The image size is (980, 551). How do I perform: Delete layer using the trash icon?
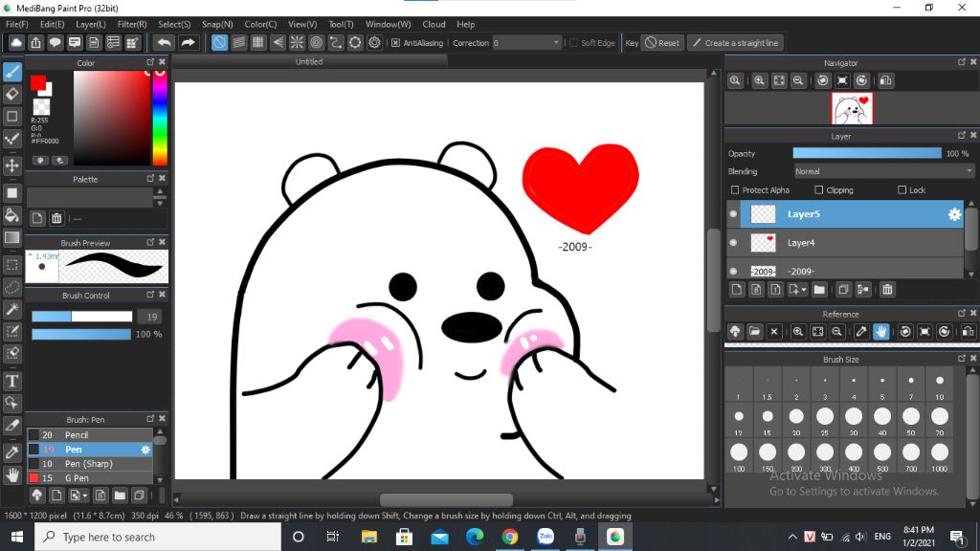[x=887, y=290]
